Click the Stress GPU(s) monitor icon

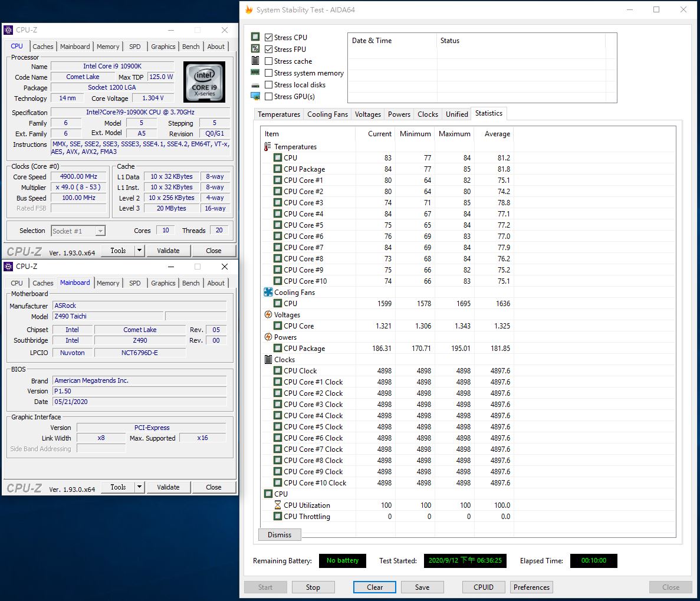[x=255, y=96]
